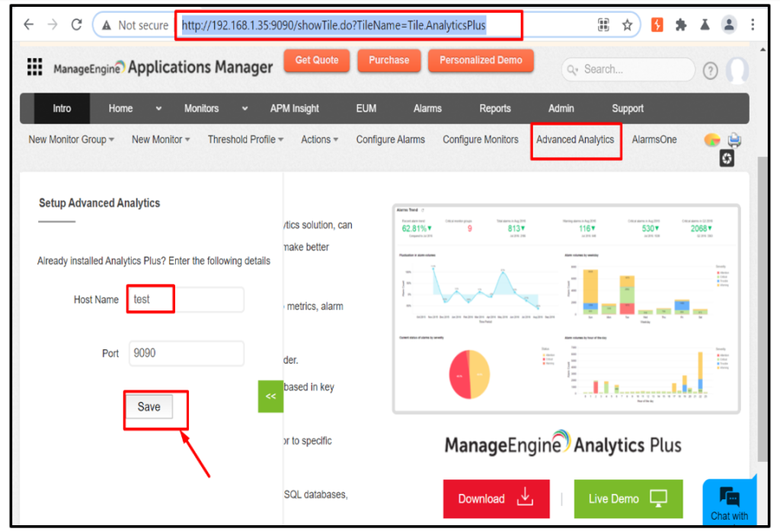Open Advanced Analytics link
The image size is (780, 532).
(x=575, y=140)
